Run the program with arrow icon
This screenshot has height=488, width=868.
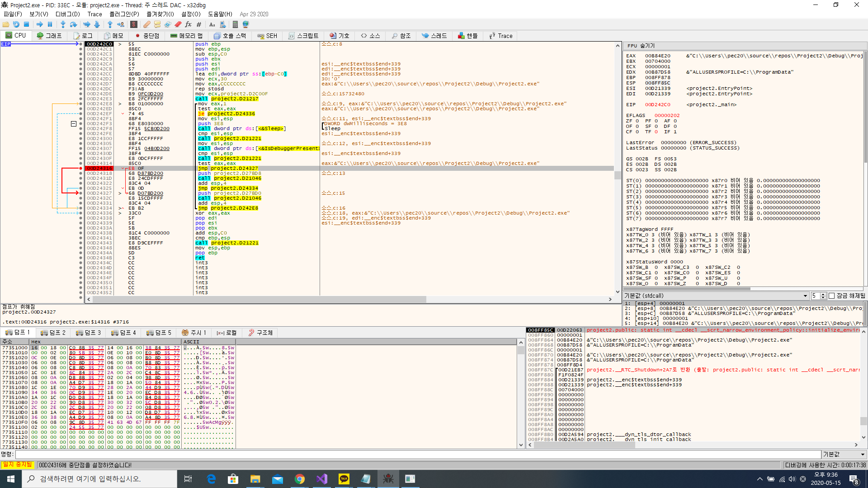40,24
